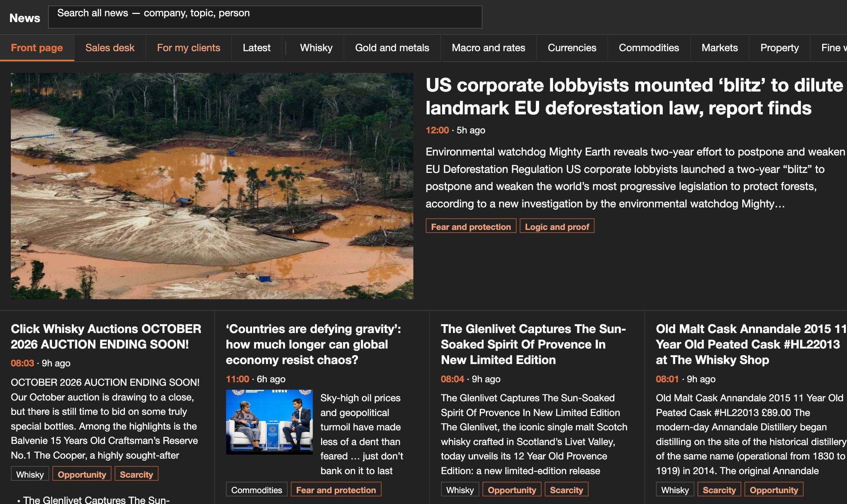Open the IMF panel discussion thumbnail

(x=269, y=422)
